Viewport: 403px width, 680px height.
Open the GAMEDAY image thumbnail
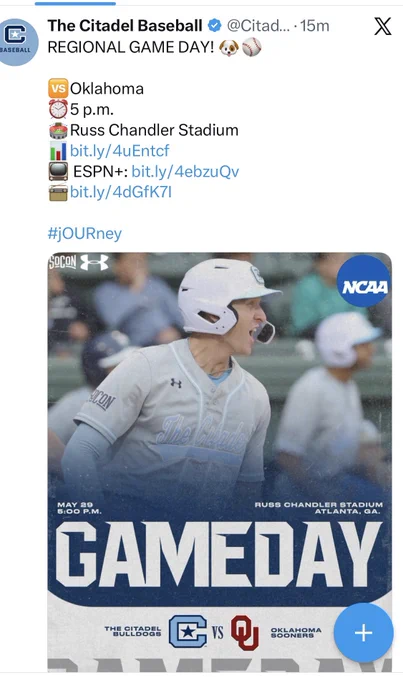(x=220, y=462)
